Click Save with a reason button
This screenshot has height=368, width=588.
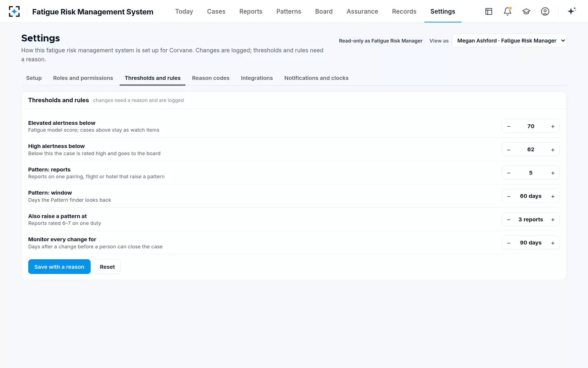coord(59,267)
